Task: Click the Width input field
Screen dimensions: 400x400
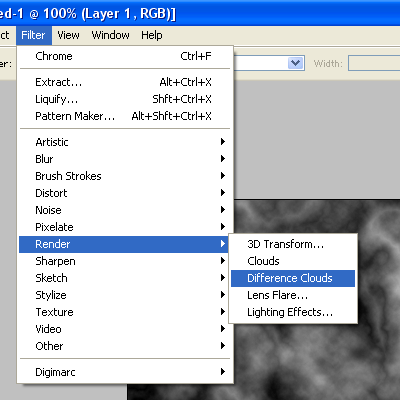Action: [x=374, y=63]
